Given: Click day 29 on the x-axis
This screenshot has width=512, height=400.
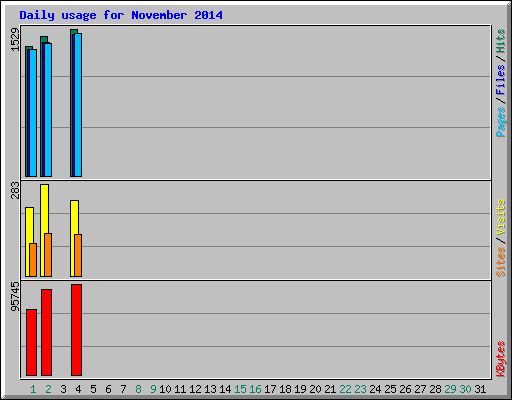Looking at the screenshot, I should coord(450,389).
